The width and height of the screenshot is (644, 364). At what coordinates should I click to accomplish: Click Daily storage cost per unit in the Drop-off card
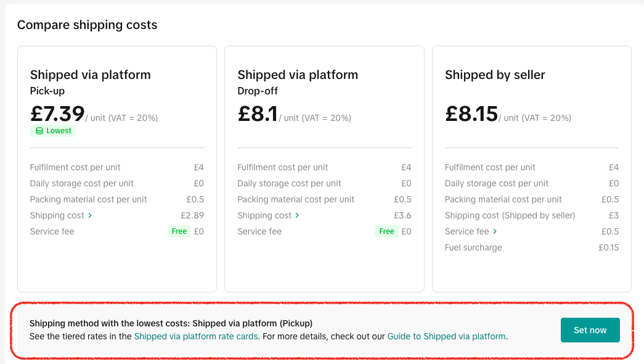[x=289, y=183]
